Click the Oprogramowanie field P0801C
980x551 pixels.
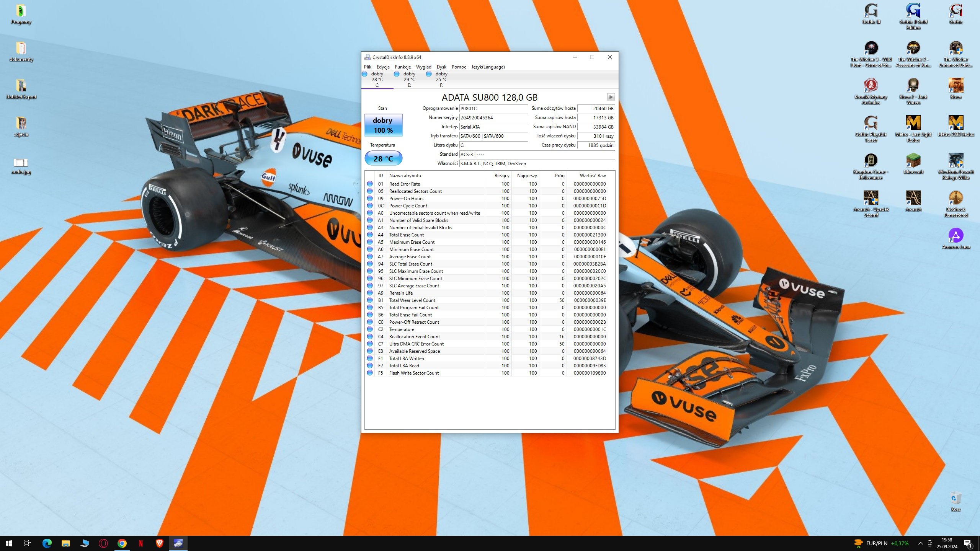pos(493,109)
